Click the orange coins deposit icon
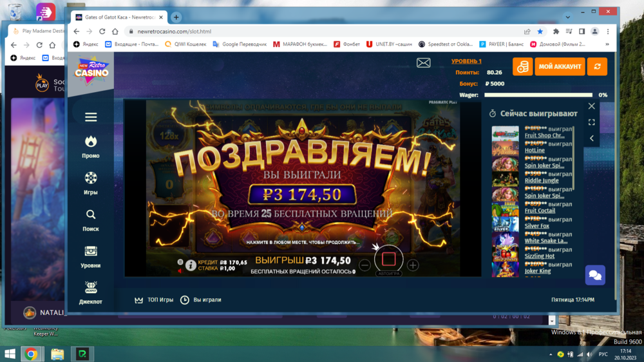 coord(522,67)
